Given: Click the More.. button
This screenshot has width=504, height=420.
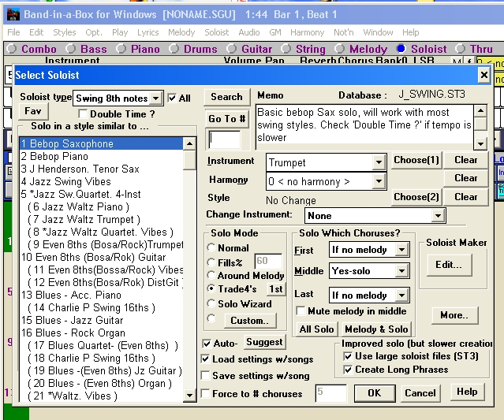Looking at the screenshot, I should (x=454, y=315).
